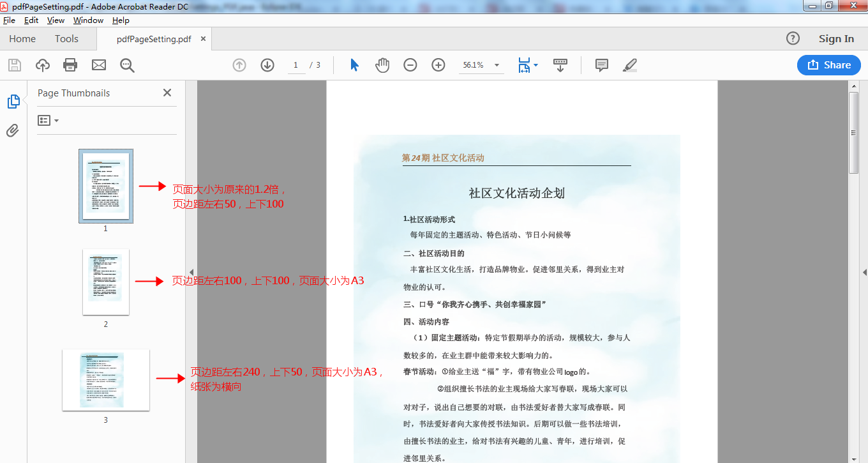Open the zoom percentage dropdown
868x463 pixels.
497,65
